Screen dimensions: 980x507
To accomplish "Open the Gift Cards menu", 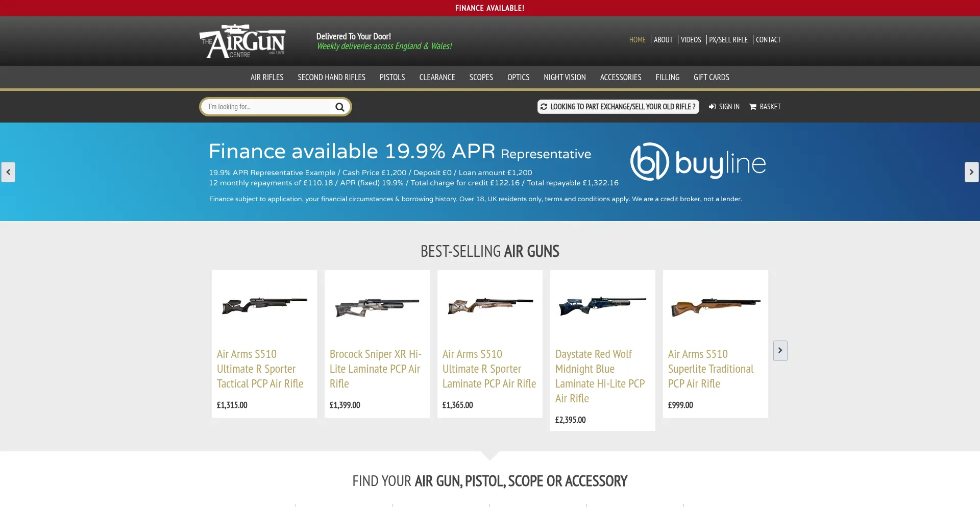I will pos(712,78).
